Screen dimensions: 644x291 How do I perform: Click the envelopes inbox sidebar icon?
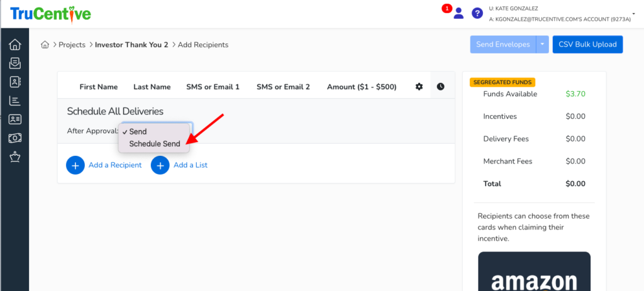14,63
